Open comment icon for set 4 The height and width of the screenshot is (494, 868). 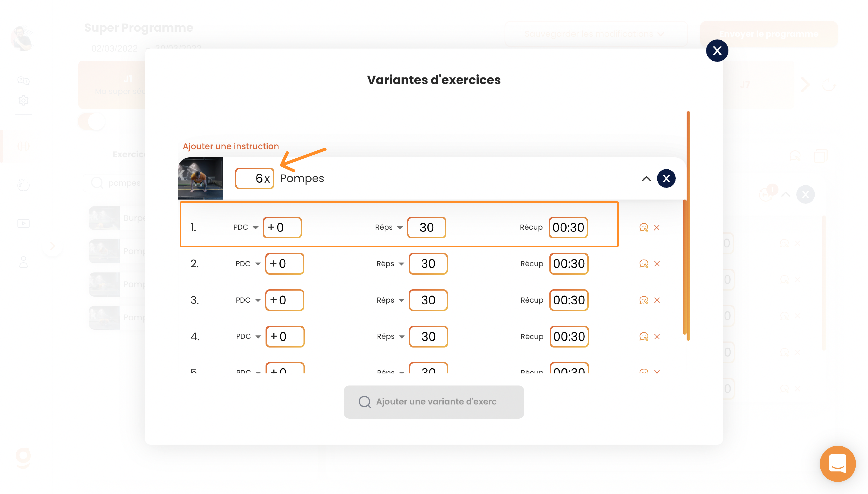(x=643, y=337)
